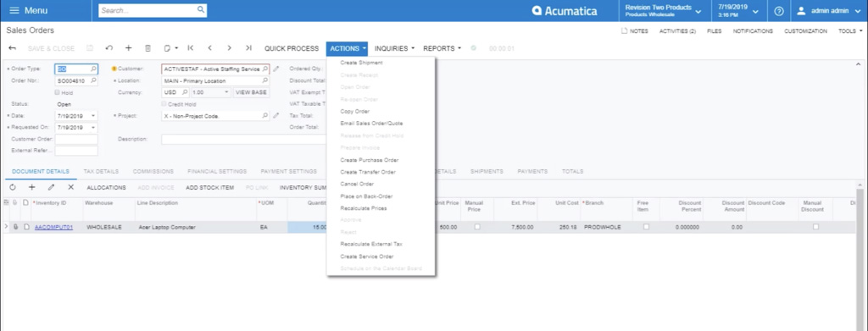Undo changes with the cancel arrow icon
Image resolution: width=868 pixels, height=331 pixels.
[109, 48]
